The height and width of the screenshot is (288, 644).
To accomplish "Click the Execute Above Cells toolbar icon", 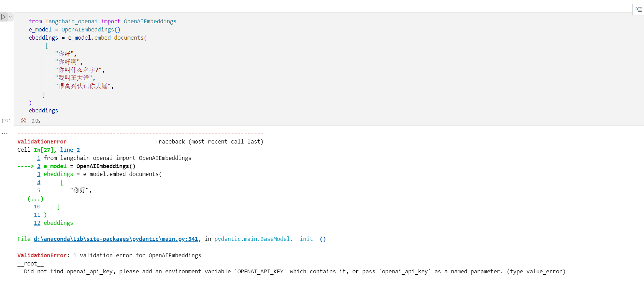I will click(639, 9).
